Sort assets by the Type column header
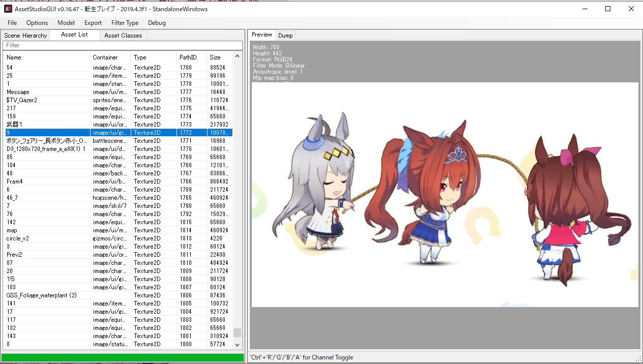The width and height of the screenshot is (643, 364). 154,57
